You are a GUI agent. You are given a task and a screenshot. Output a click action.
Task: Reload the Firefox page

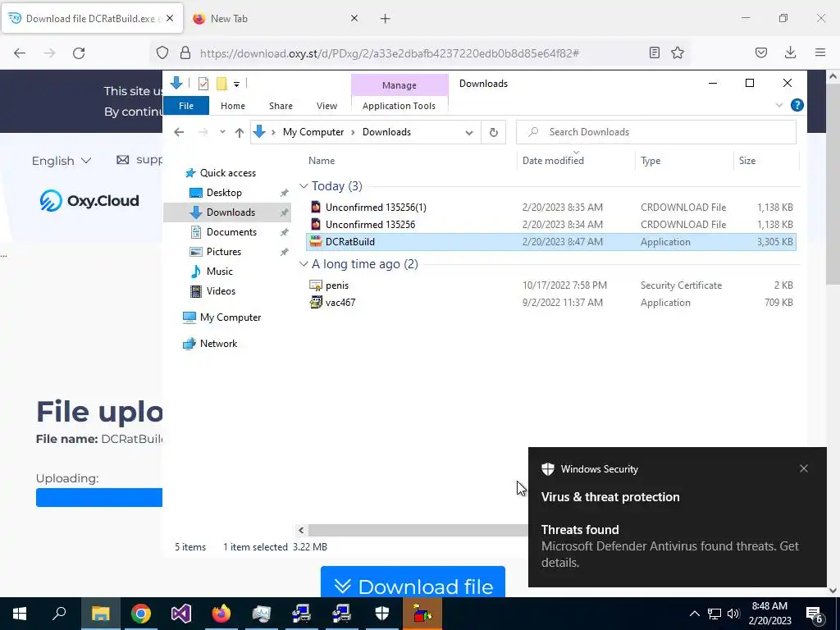pyautogui.click(x=79, y=53)
